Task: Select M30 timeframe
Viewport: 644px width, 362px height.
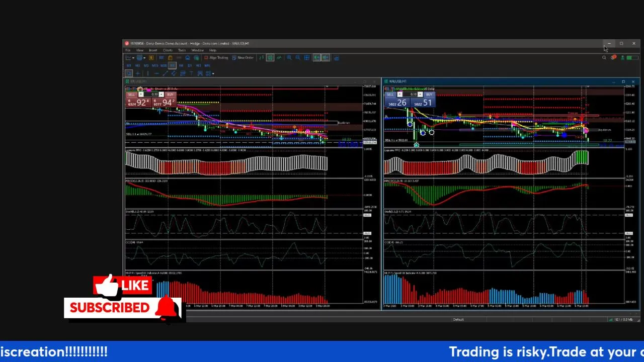Action: click(164, 66)
